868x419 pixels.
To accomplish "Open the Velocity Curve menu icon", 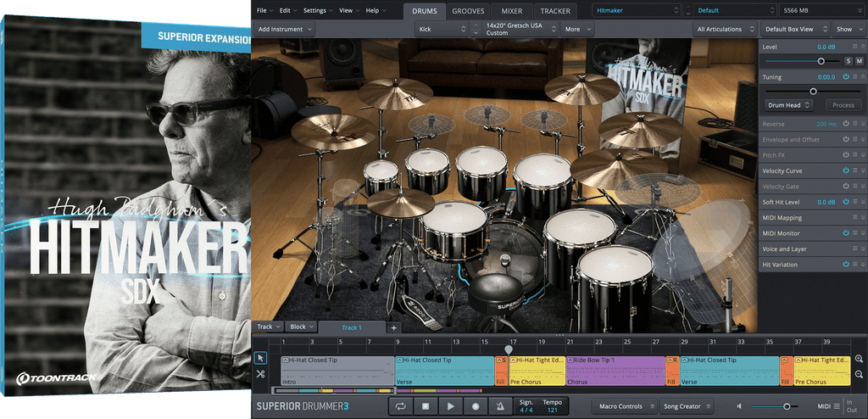I will tap(855, 170).
